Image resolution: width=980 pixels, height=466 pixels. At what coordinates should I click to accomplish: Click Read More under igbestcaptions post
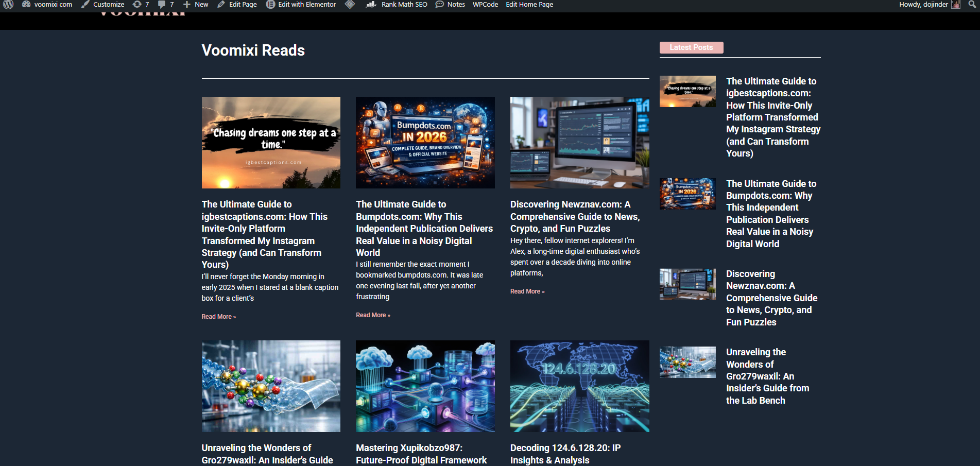(x=219, y=317)
